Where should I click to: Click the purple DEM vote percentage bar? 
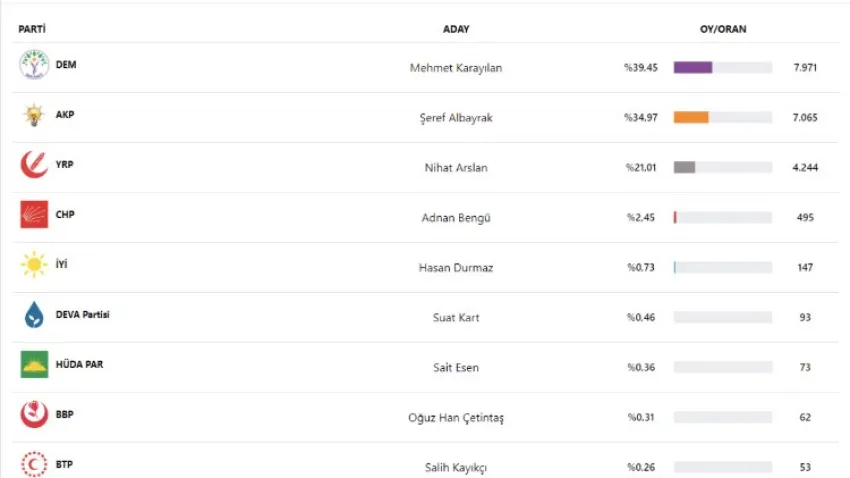tap(693, 68)
